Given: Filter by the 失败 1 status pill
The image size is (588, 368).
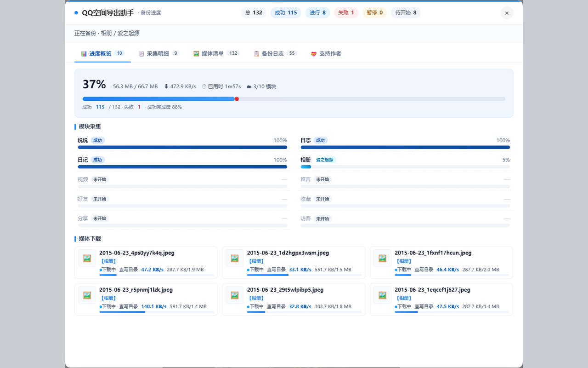Looking at the screenshot, I should point(346,13).
